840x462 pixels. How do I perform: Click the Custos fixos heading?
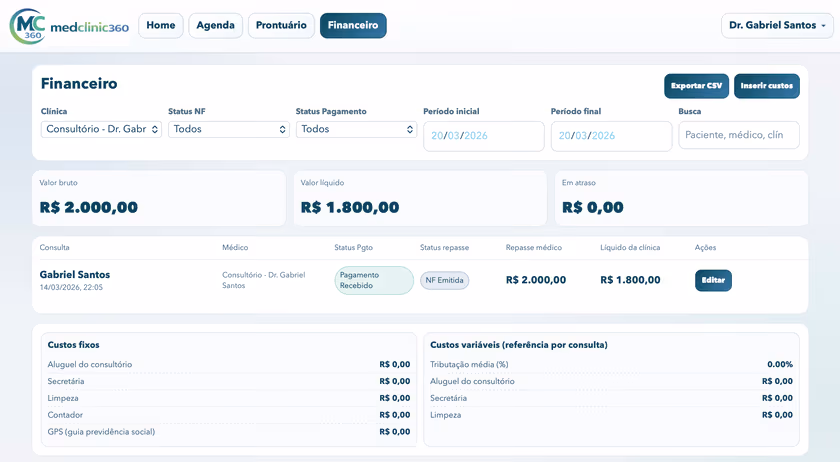[73, 345]
